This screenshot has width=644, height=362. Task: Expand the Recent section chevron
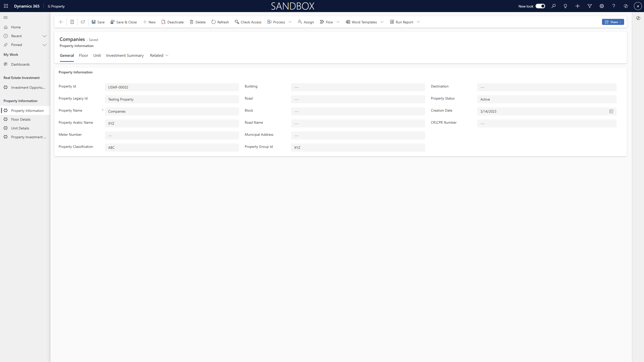click(45, 36)
